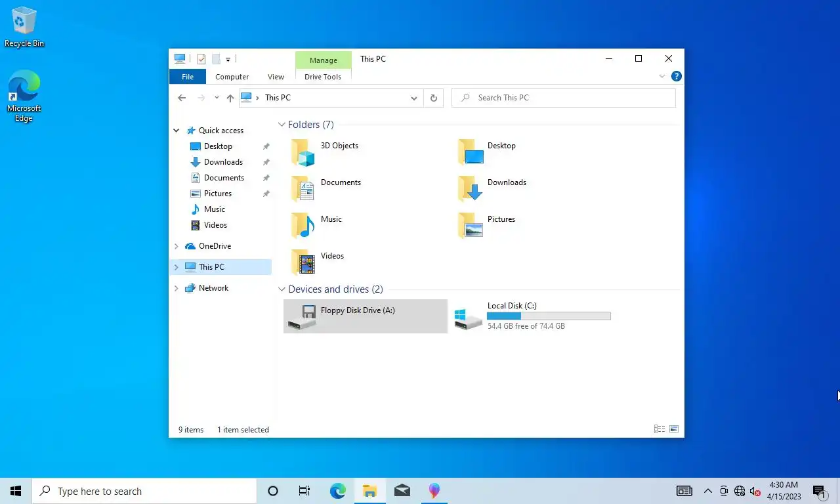Open News and interests on the taskbar
The image size is (840, 504).
point(684,491)
